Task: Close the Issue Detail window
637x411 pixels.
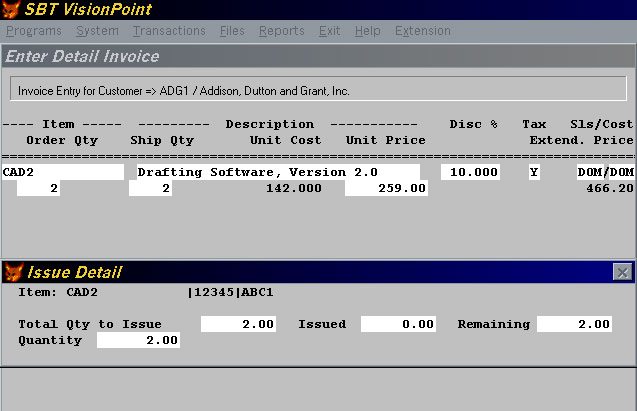Action: pos(622,272)
